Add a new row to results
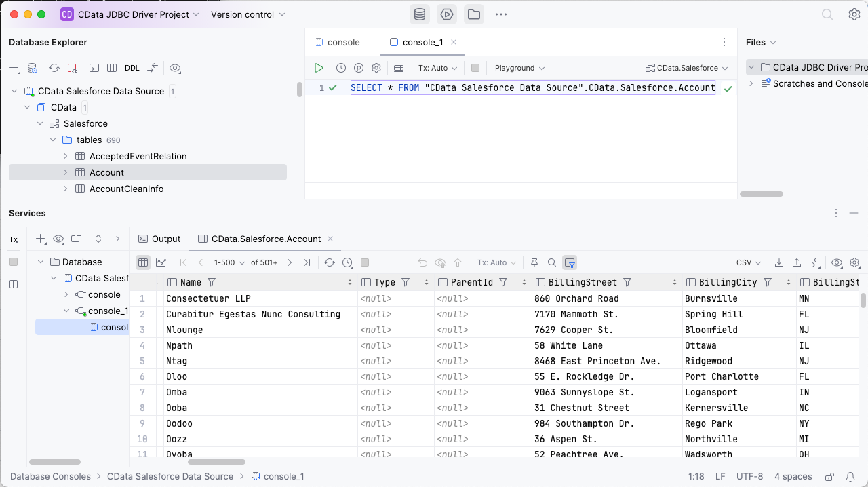This screenshot has height=487, width=868. pyautogui.click(x=387, y=262)
